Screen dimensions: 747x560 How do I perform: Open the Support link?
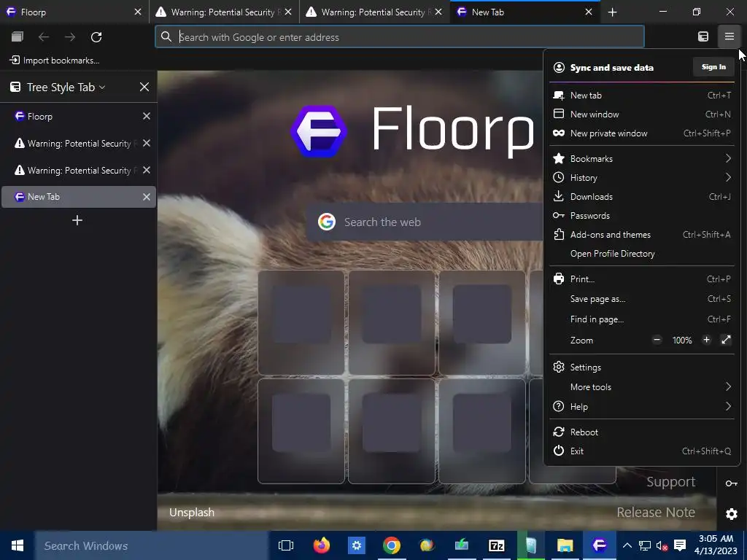click(671, 482)
